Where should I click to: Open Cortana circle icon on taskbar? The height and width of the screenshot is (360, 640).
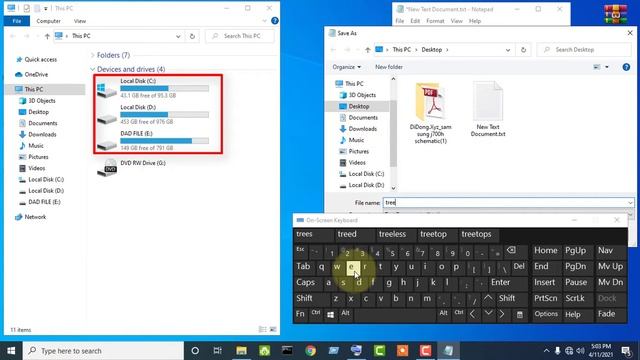pyautogui.click(x=195, y=351)
